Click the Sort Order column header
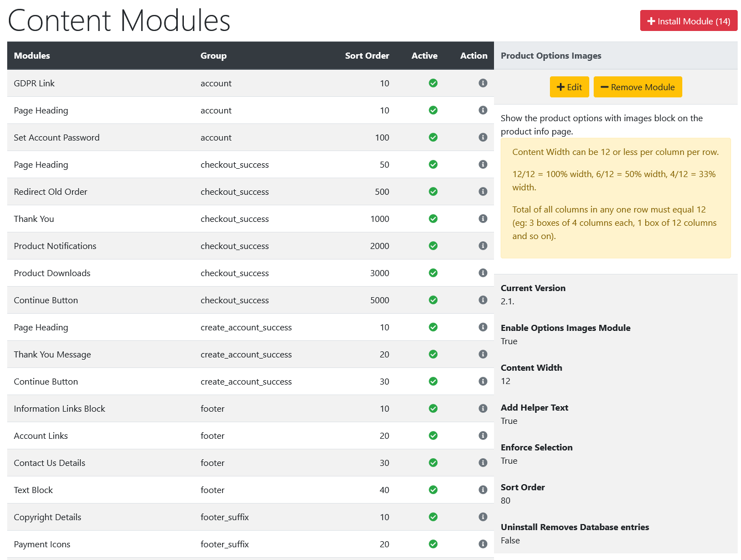Screen dimensions: 741x560 pyautogui.click(x=367, y=55)
